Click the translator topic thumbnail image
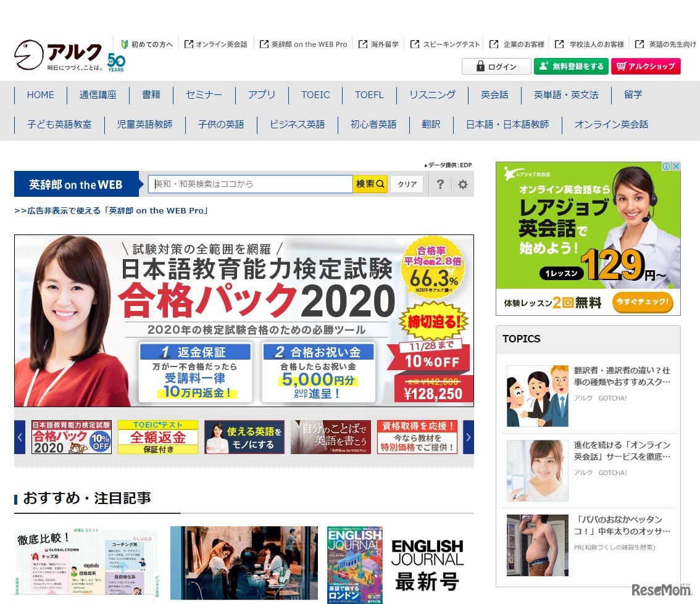The width and height of the screenshot is (700, 604). (x=538, y=396)
